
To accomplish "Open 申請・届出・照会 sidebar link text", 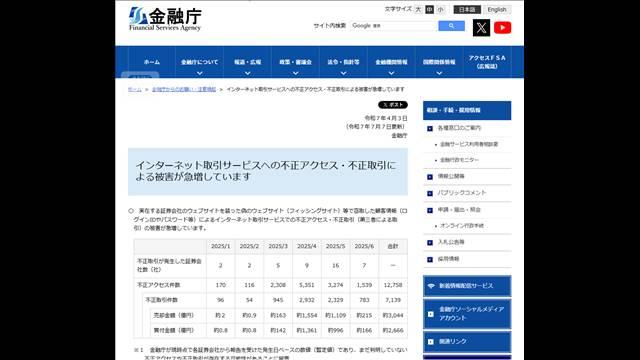I will (x=459, y=210).
